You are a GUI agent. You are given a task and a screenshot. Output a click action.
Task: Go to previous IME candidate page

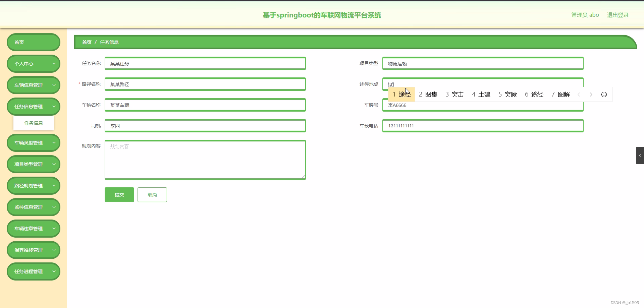coord(579,95)
